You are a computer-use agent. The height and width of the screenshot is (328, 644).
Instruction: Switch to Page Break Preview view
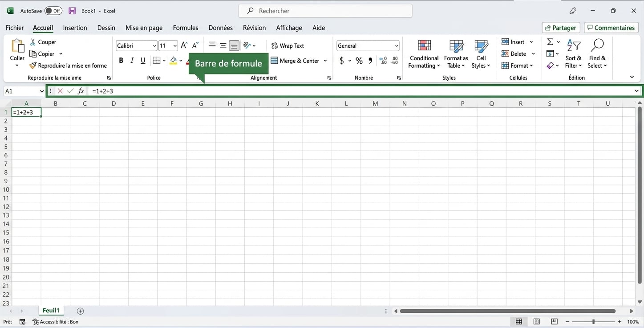554,322
